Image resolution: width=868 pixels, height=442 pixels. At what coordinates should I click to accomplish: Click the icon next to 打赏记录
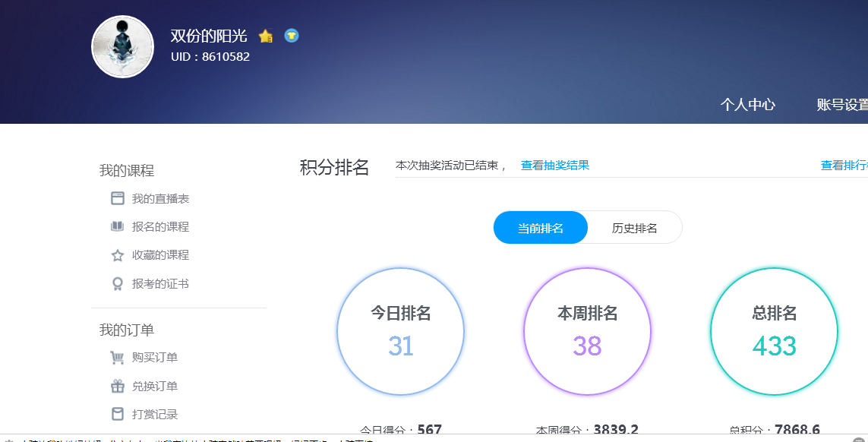click(x=118, y=414)
